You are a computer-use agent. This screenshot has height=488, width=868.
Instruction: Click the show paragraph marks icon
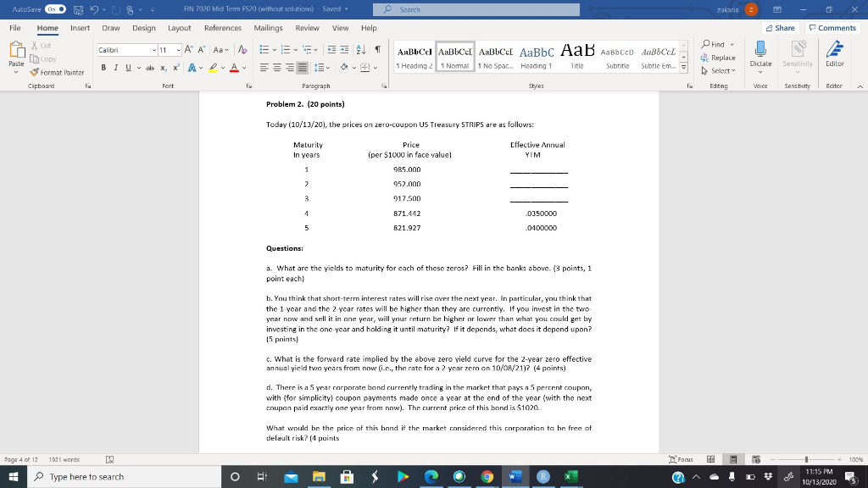(376, 50)
